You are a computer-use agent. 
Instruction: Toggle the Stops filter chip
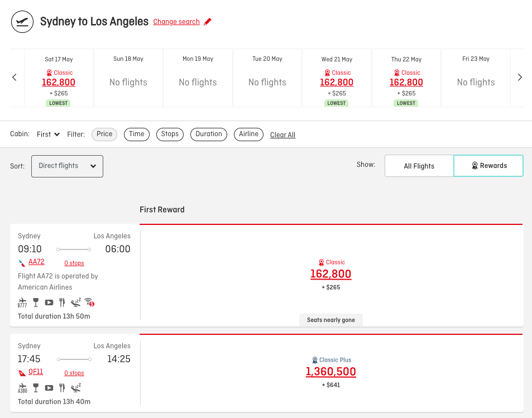(170, 134)
